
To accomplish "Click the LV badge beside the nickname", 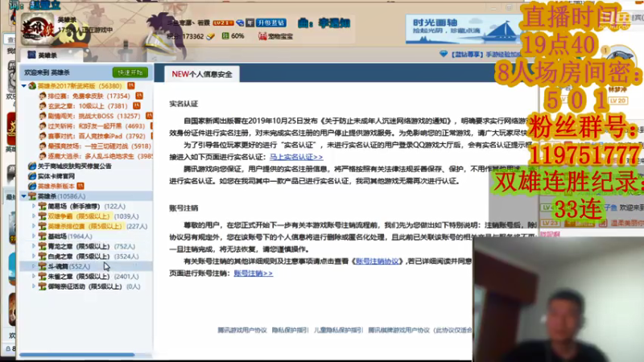I will click(x=223, y=23).
